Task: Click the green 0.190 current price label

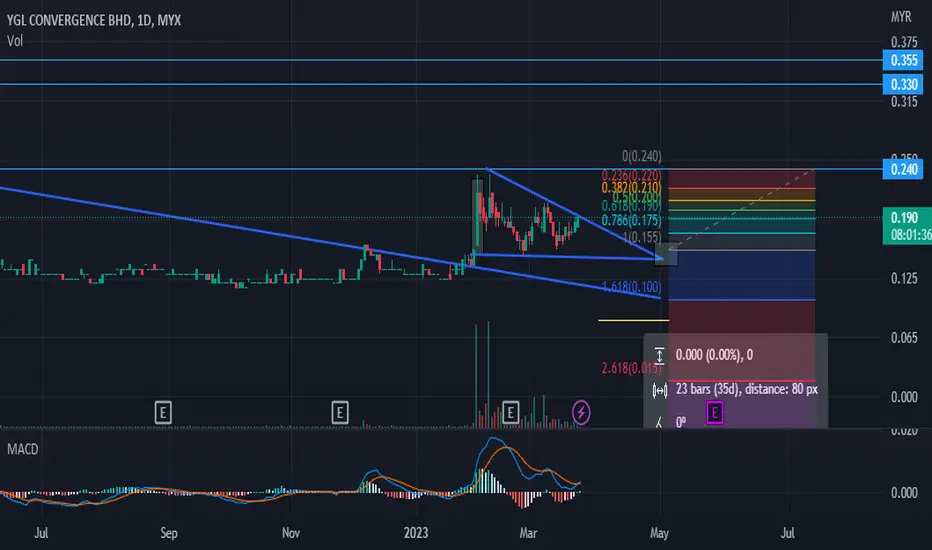Action: pos(907,226)
